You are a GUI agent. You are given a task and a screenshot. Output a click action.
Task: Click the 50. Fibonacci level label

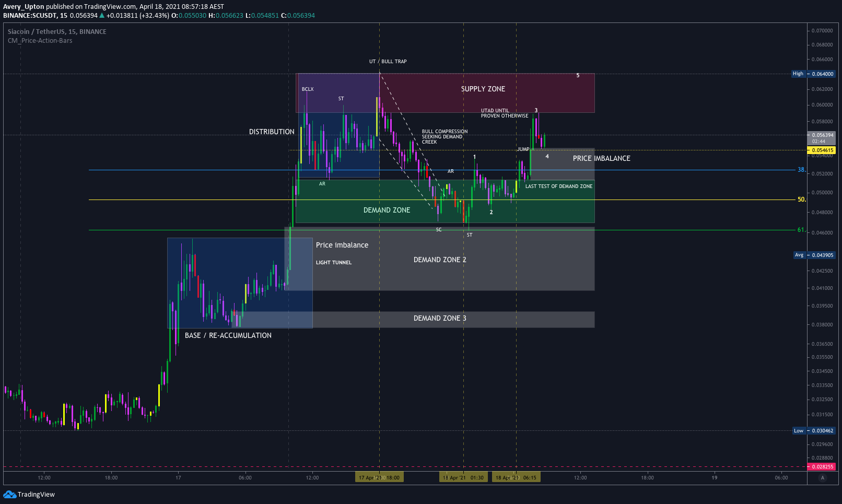click(802, 200)
